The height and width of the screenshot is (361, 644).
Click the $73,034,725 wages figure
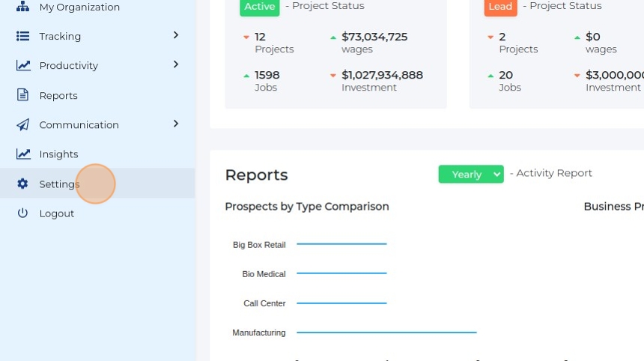pos(374,37)
